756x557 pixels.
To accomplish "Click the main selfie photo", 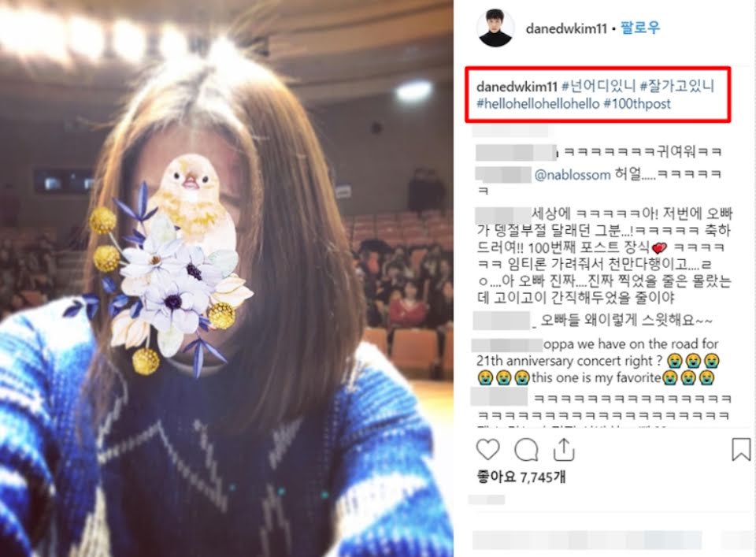I will 227,278.
